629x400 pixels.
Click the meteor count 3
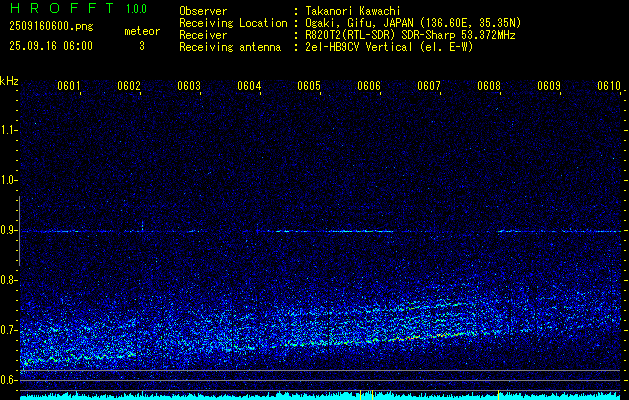point(142,46)
